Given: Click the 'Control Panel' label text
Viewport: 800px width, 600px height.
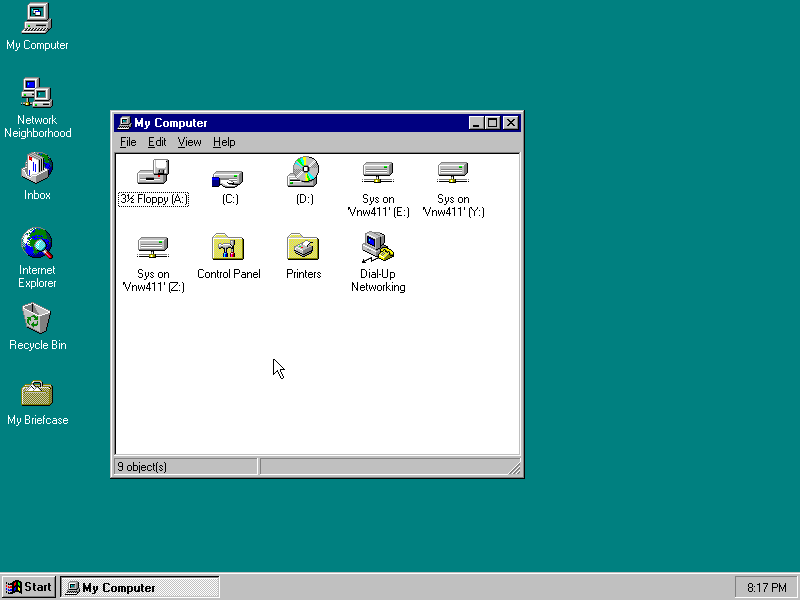Looking at the screenshot, I should coord(229,274).
